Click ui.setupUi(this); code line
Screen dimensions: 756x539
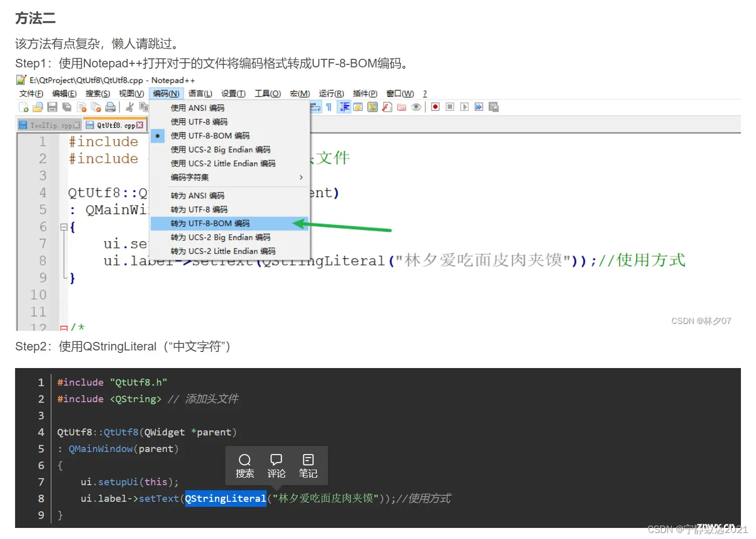click(x=130, y=482)
